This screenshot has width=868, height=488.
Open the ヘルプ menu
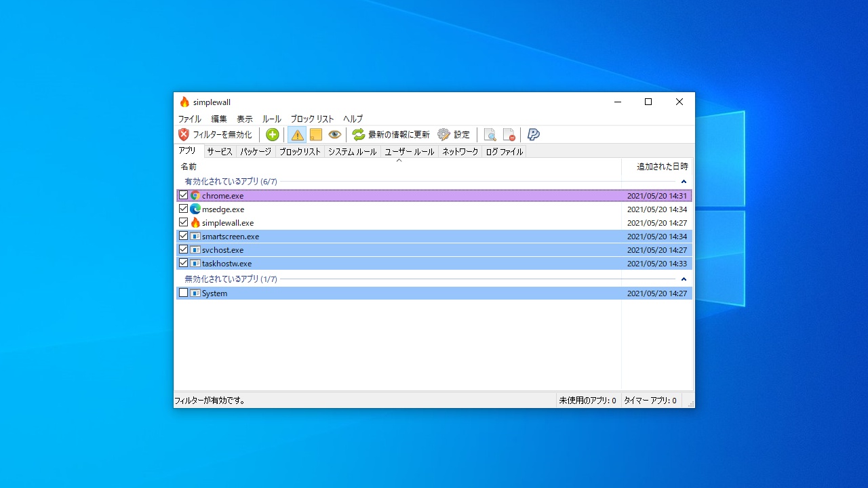click(x=353, y=119)
